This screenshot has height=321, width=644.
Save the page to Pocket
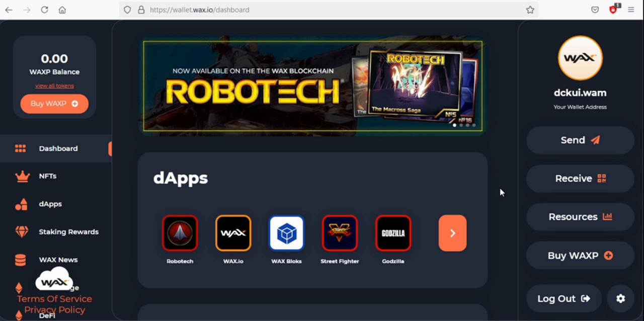click(x=595, y=10)
